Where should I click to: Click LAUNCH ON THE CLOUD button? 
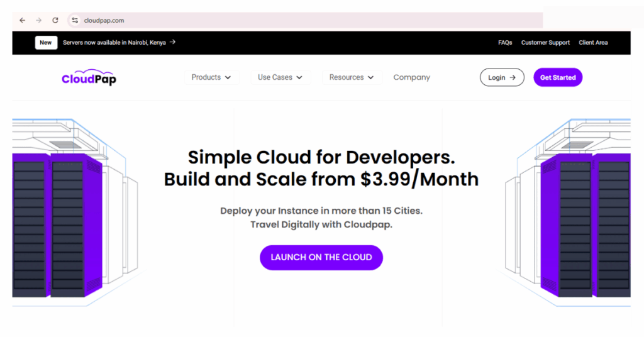click(x=321, y=257)
